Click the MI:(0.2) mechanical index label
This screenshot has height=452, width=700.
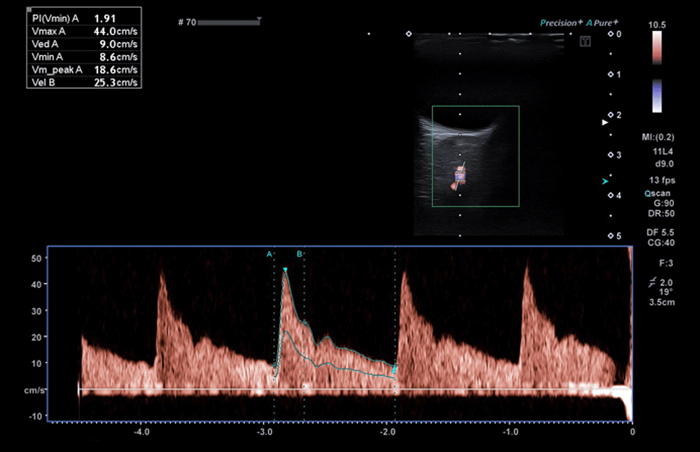click(658, 137)
